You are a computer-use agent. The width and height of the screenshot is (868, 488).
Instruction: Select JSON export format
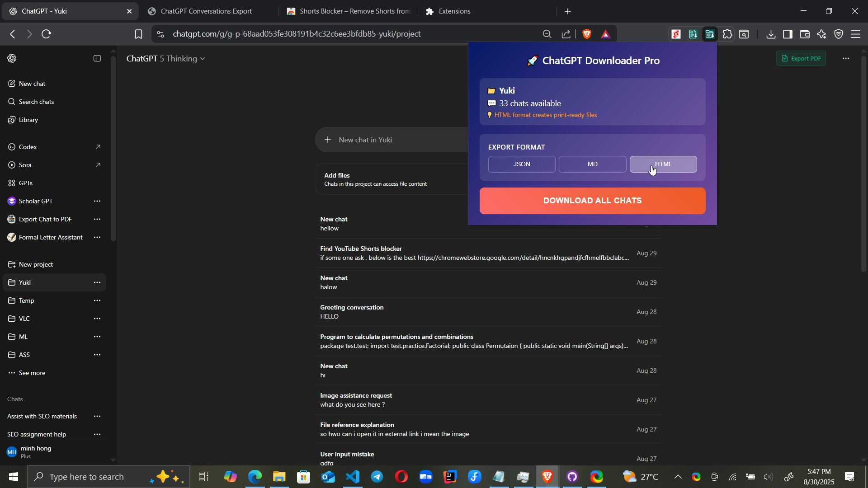(x=521, y=164)
